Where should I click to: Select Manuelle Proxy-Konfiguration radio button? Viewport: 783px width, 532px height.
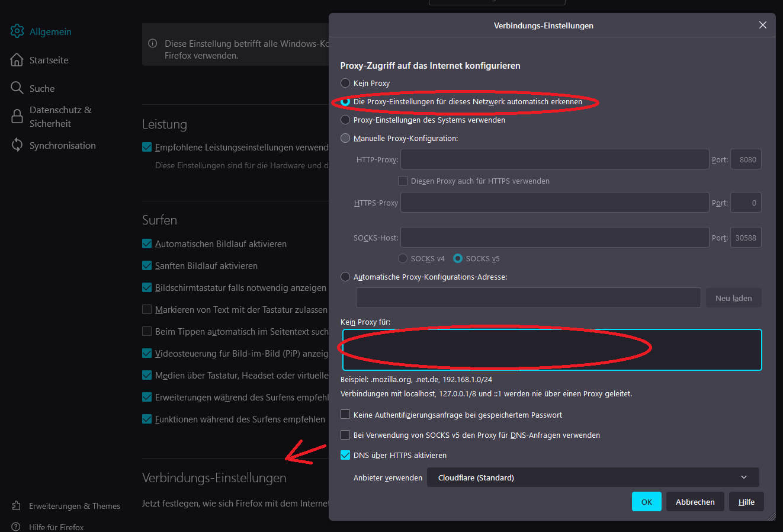point(345,138)
